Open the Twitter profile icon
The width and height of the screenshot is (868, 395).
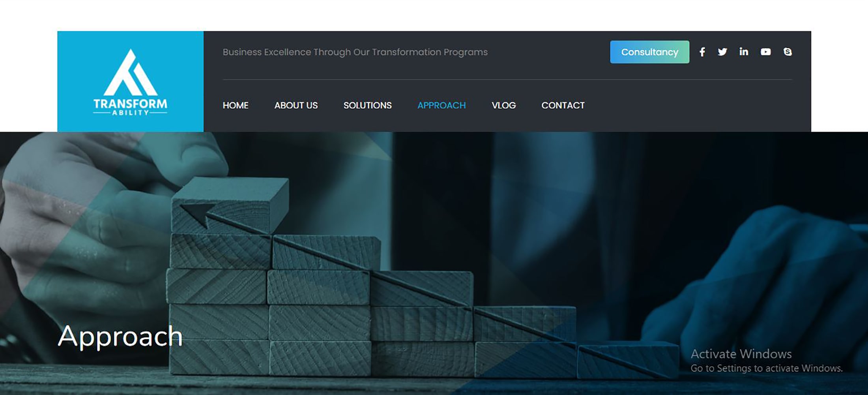click(722, 52)
